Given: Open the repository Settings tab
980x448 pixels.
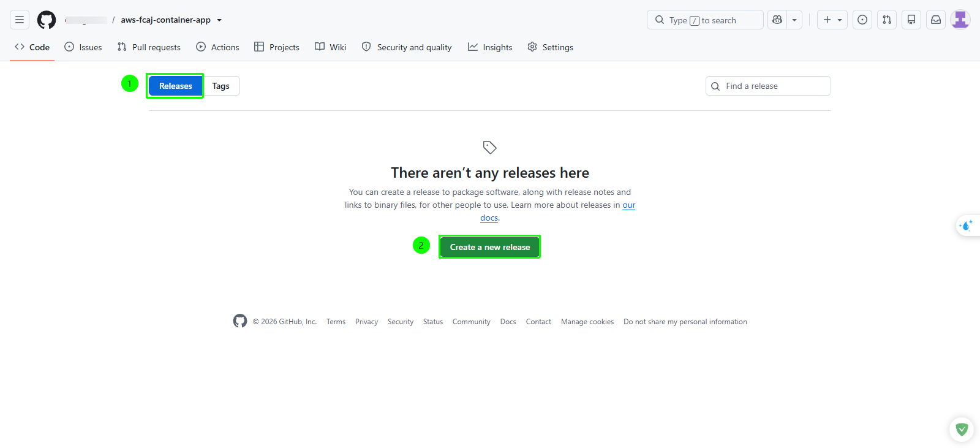Looking at the screenshot, I should pos(550,47).
